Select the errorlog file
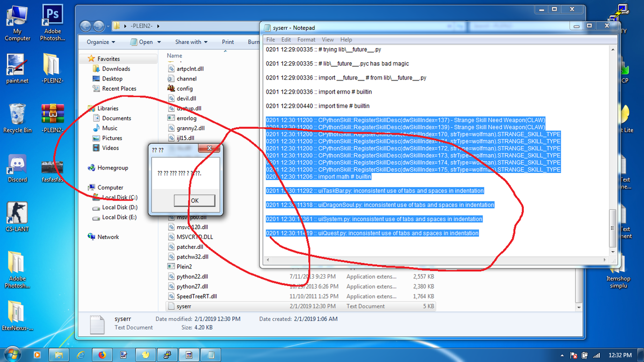The image size is (644, 362). [x=187, y=119]
